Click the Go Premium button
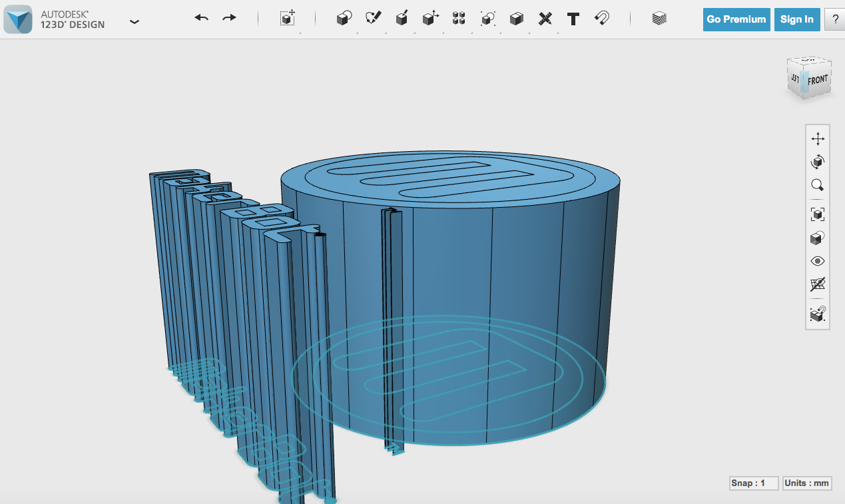 (736, 19)
